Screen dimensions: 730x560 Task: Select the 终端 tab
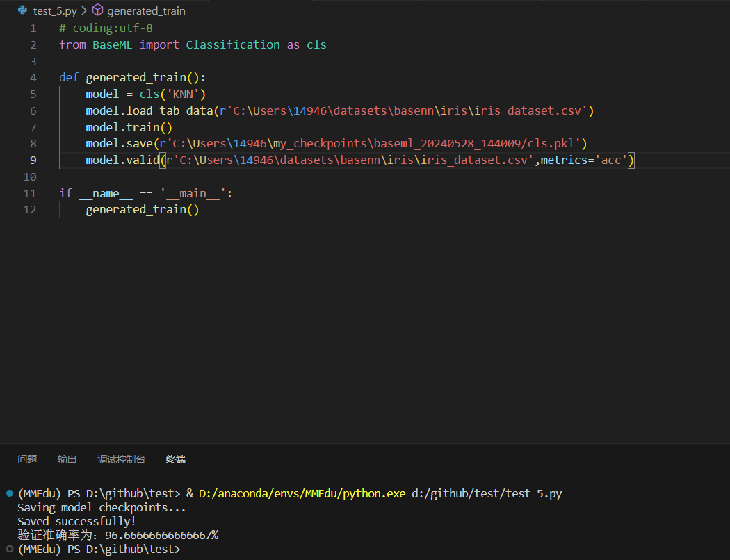coord(176,459)
